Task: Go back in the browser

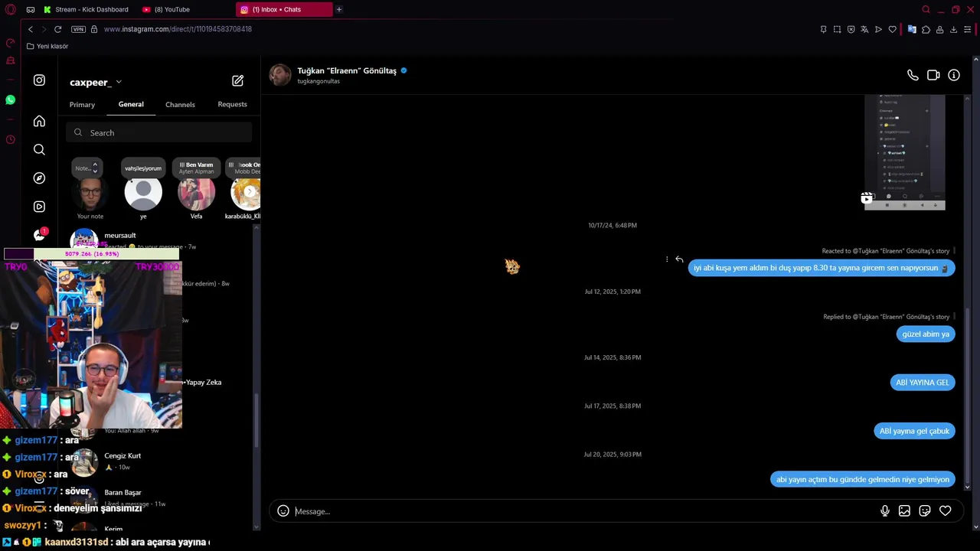Action: tap(31, 29)
